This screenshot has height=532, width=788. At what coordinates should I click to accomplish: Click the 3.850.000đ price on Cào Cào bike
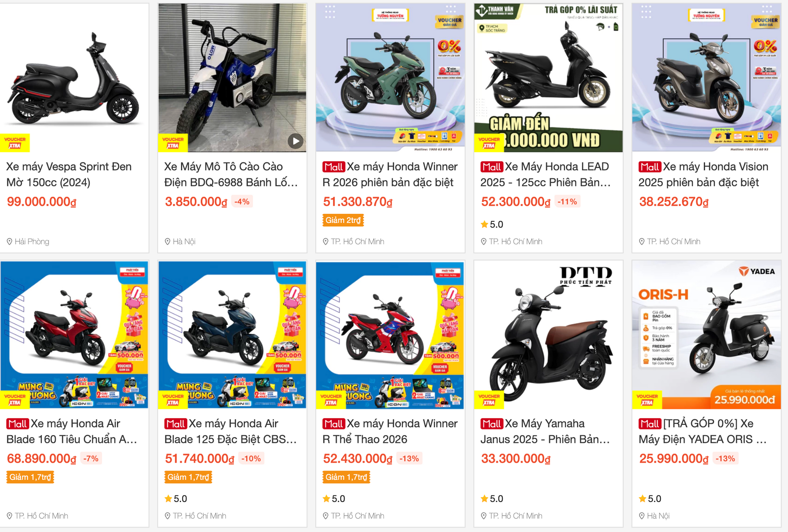[x=196, y=202]
